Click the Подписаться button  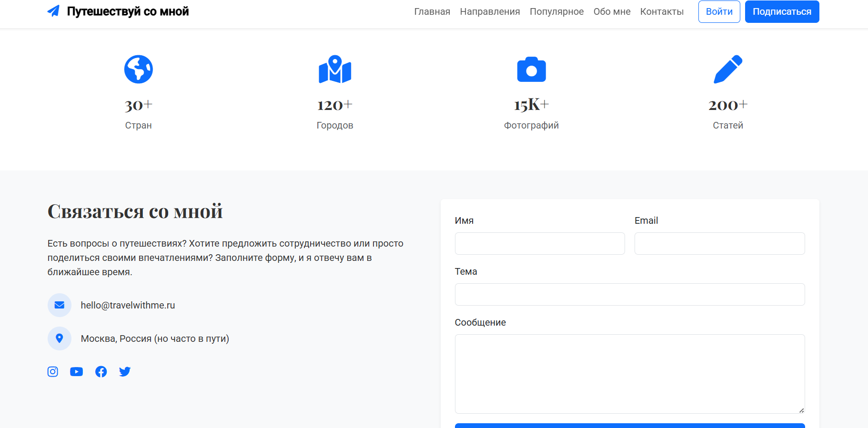(x=782, y=11)
